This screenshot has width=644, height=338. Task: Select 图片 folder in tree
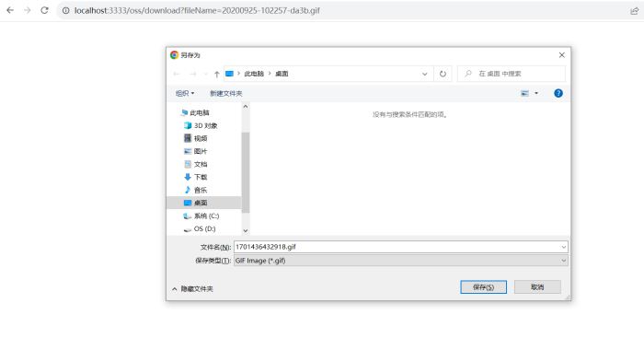(x=195, y=151)
